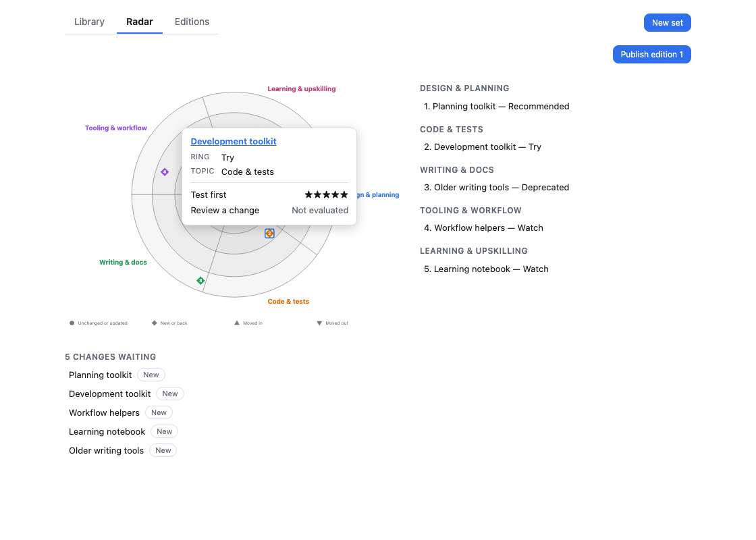Select purple diamond marker 4 on the radar
Screen dimensions: 756x540
tap(165, 172)
